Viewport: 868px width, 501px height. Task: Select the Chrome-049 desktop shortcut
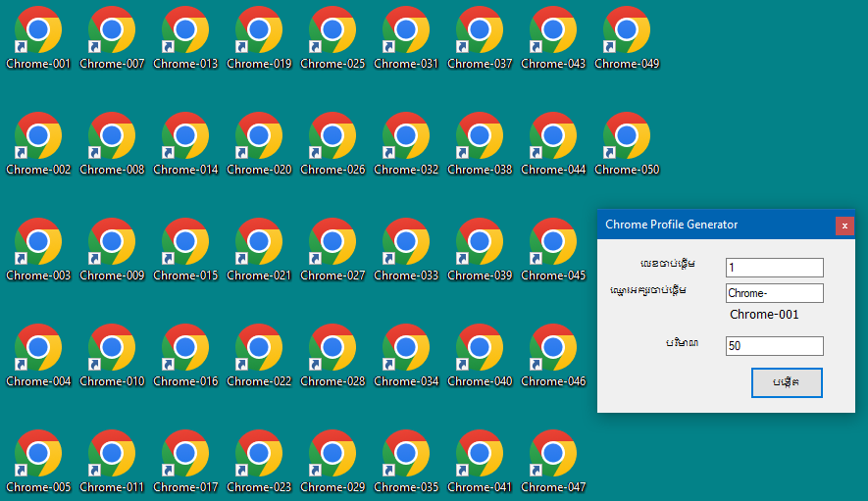tap(627, 37)
